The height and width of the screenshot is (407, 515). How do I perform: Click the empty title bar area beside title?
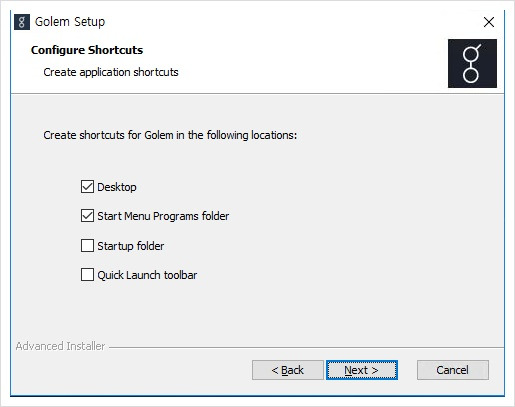(290, 22)
